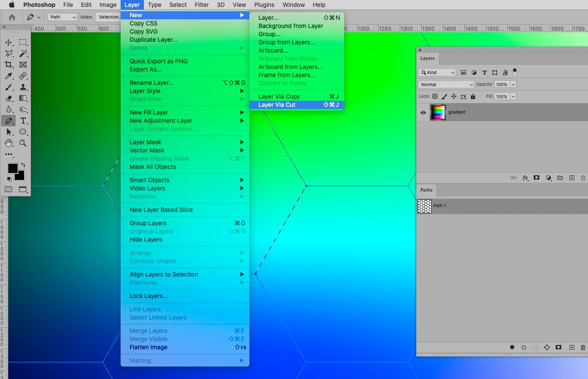Select the Zoom tool
Image resolution: width=588 pixels, height=379 pixels.
click(x=23, y=143)
